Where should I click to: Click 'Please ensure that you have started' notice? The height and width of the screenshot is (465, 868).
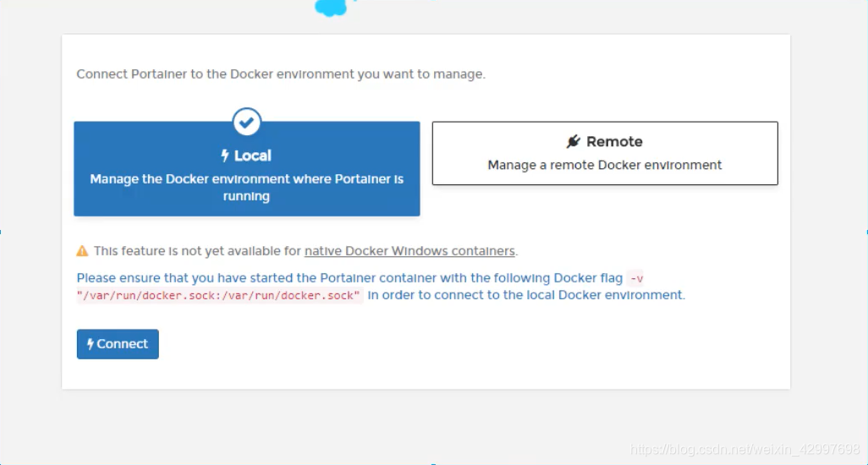[x=349, y=278]
